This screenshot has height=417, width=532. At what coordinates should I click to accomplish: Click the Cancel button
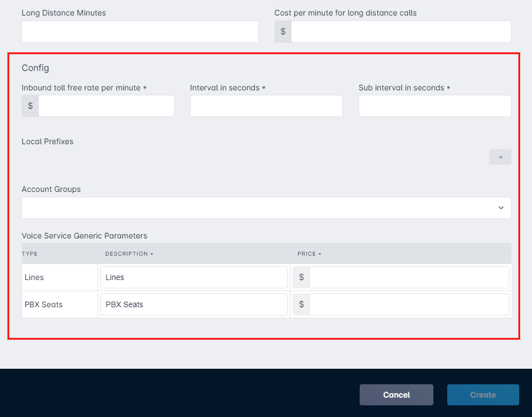point(396,395)
